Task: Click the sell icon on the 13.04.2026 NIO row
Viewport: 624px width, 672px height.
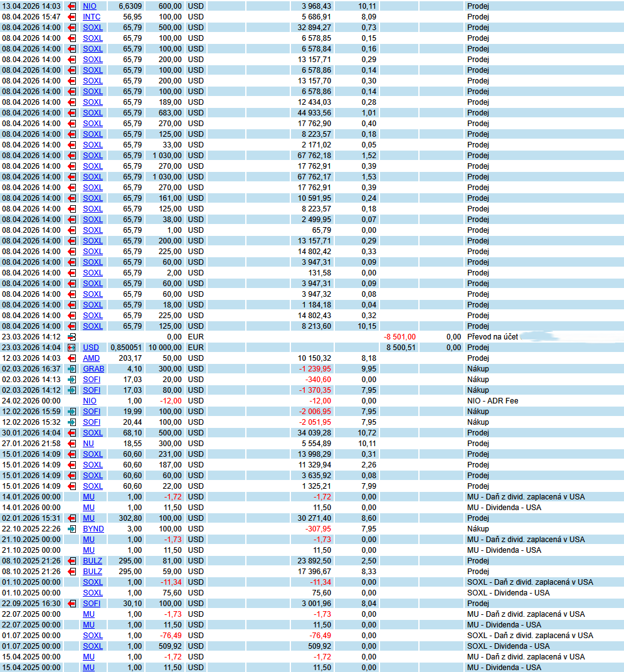Action: click(71, 6)
